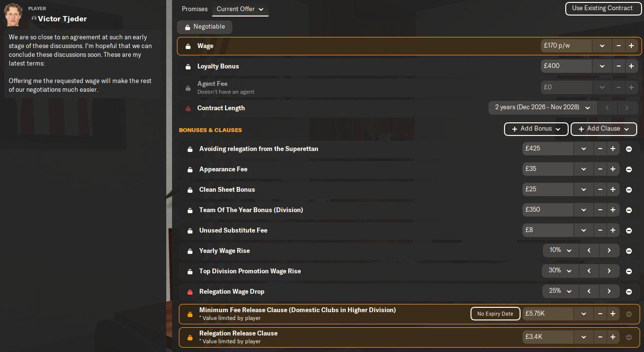Open the Contract Length dropdown

[542, 107]
